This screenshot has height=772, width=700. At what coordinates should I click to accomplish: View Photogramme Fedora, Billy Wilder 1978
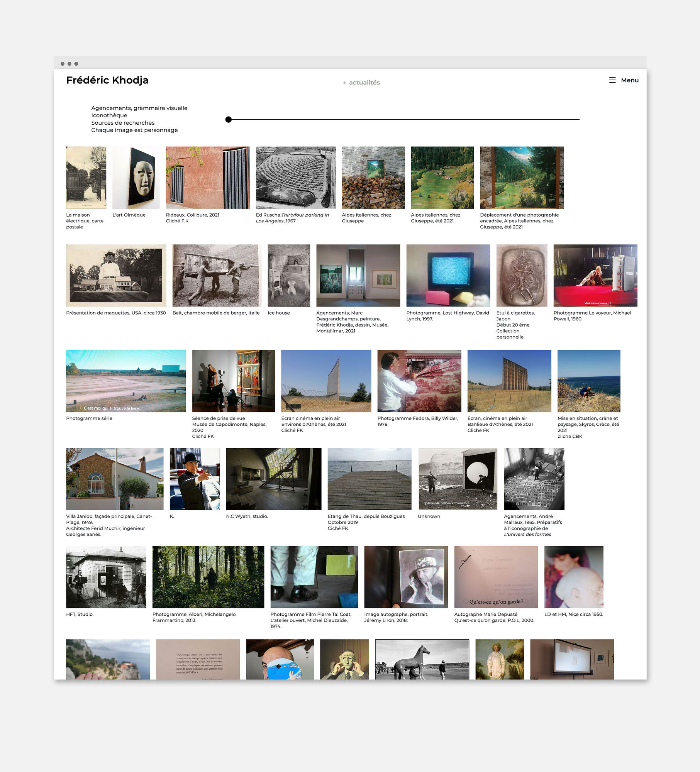click(419, 381)
